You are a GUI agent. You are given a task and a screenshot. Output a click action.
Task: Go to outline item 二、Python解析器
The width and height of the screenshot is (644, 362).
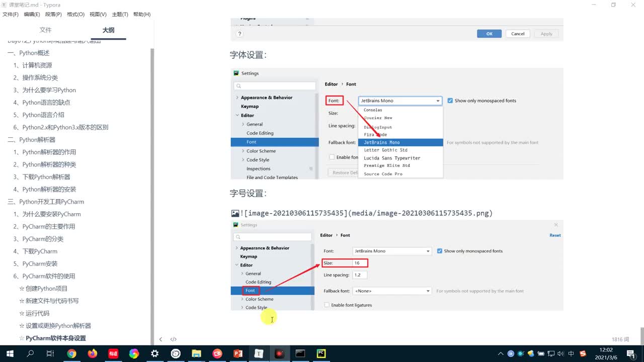point(32,140)
